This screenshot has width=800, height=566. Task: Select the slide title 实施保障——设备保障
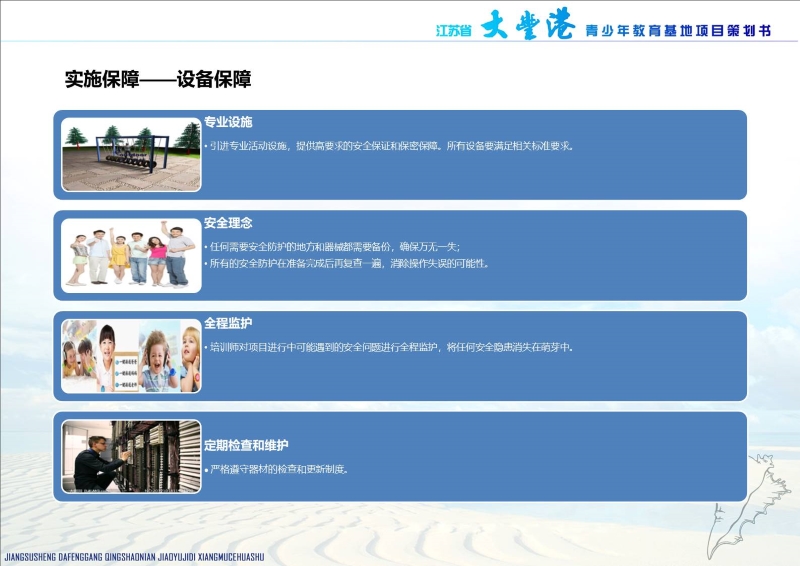point(158,80)
